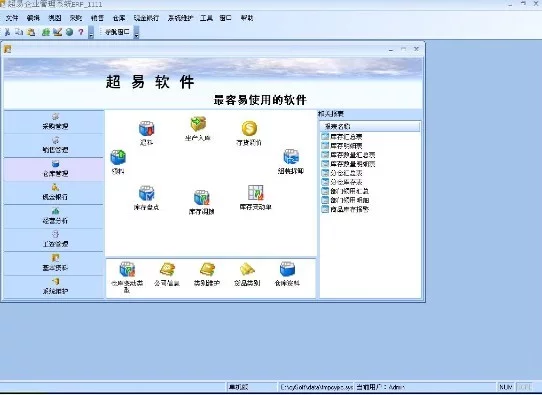Screen dimensions: 542x395
Task: Click the 报表名称 column header
Action: [370, 126]
